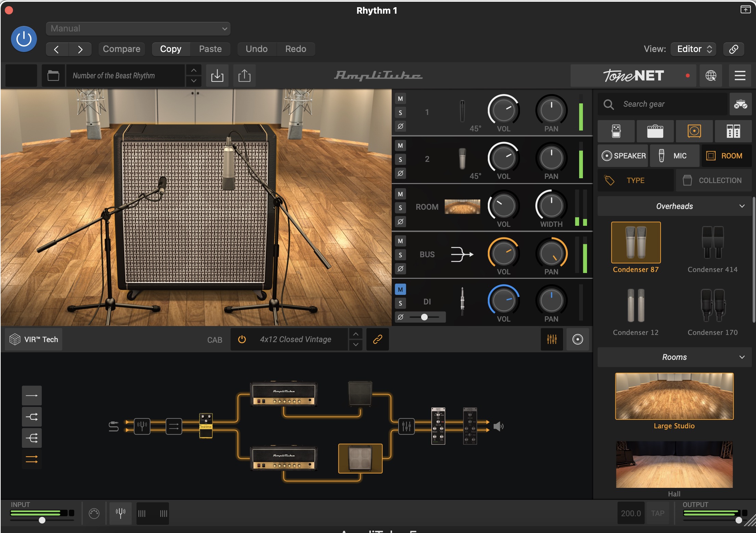Open the tuner icon in bottom bar
Screen dimensions: 756x533
pos(120,513)
